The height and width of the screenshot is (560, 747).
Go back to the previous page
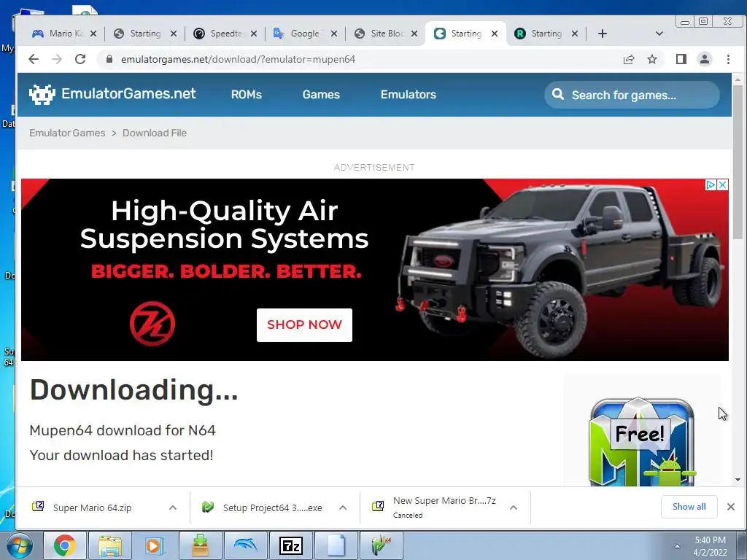(34, 59)
